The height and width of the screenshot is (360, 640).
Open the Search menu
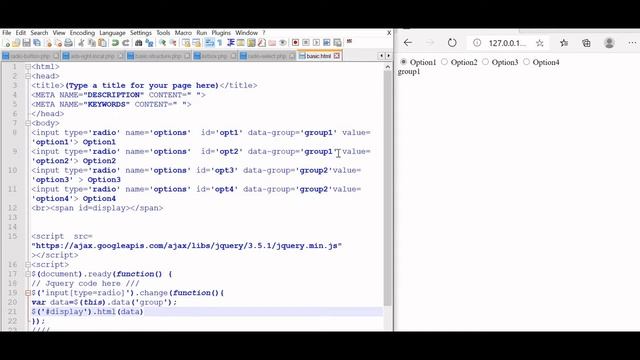click(39, 33)
